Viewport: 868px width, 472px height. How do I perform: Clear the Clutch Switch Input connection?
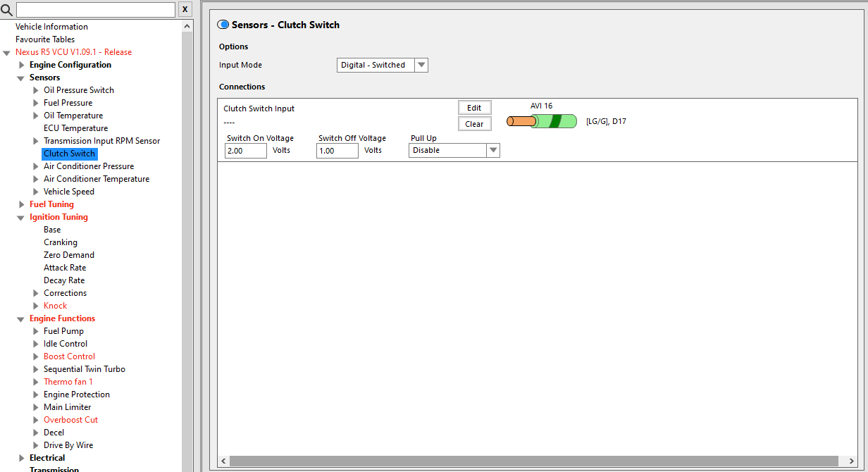pyautogui.click(x=474, y=124)
